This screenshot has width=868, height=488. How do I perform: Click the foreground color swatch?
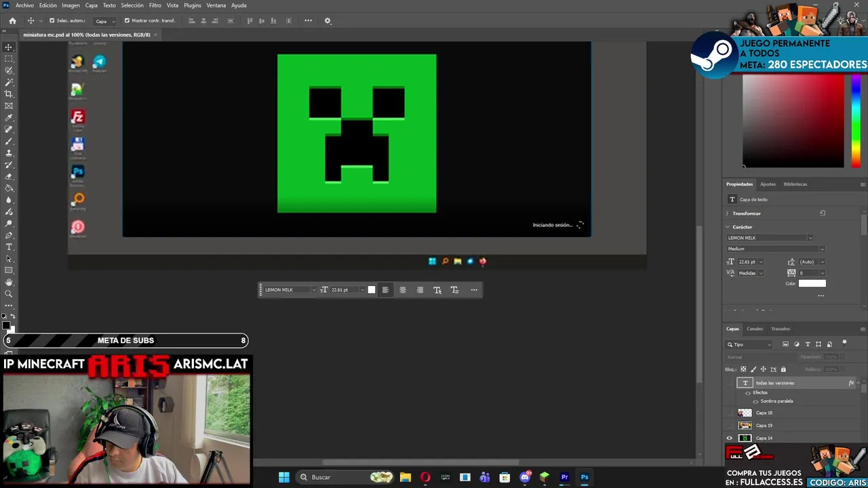(x=6, y=325)
